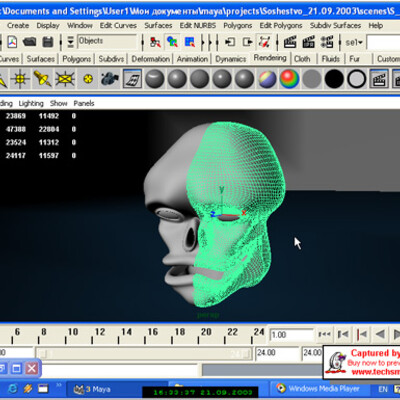Toggle select by object type mode

click(x=172, y=42)
